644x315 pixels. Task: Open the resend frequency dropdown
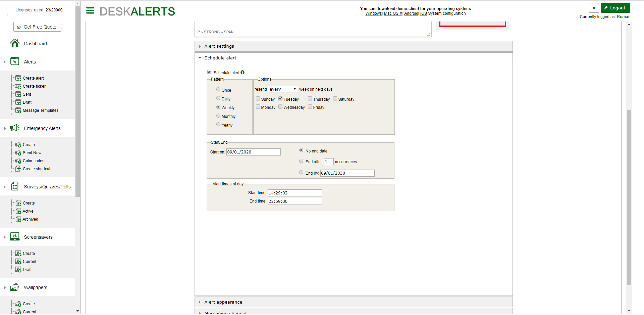click(283, 89)
